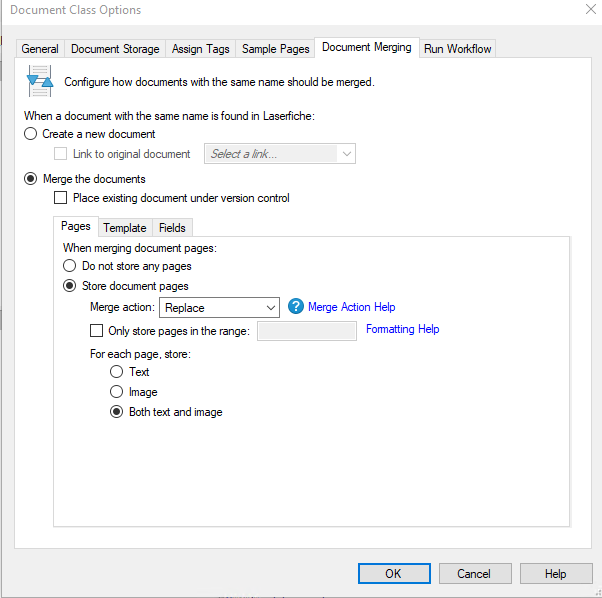Open the Run Workflow tab
Viewport: 602px width, 598px height.
[457, 49]
